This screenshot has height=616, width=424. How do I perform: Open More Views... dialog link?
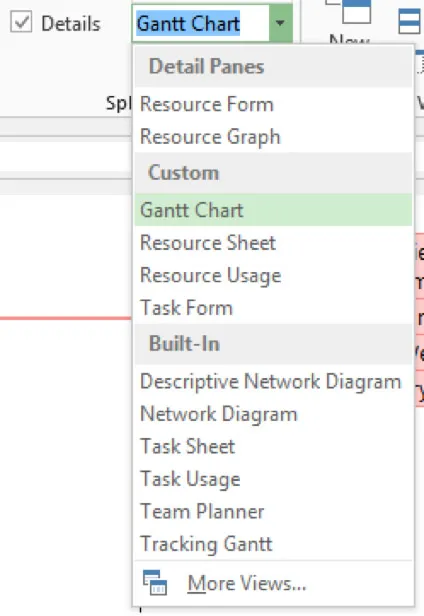pos(246,583)
